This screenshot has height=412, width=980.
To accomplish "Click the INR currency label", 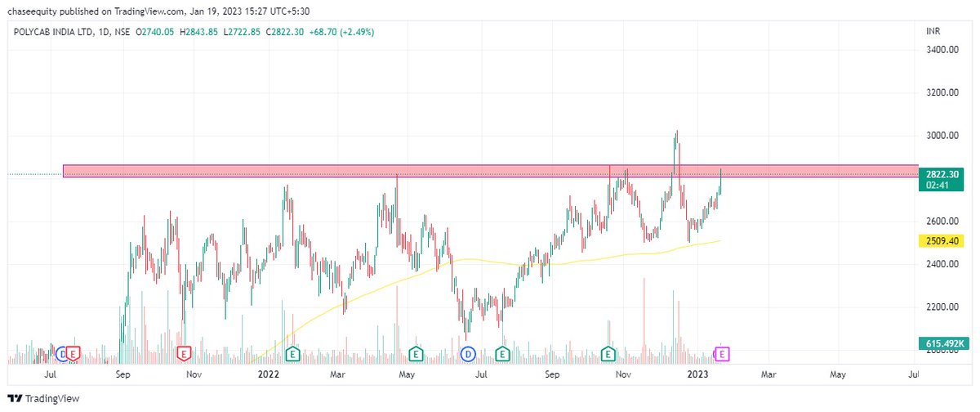I will tap(933, 31).
